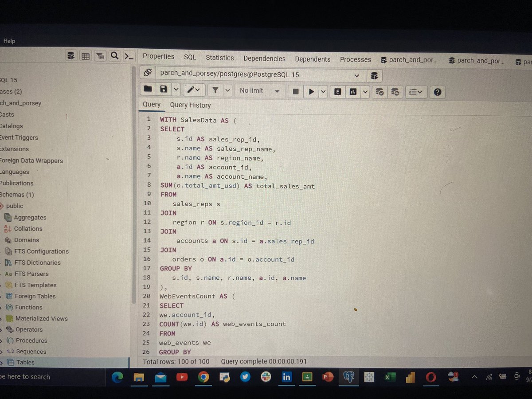Switch to the Statistics tab

tap(219, 58)
